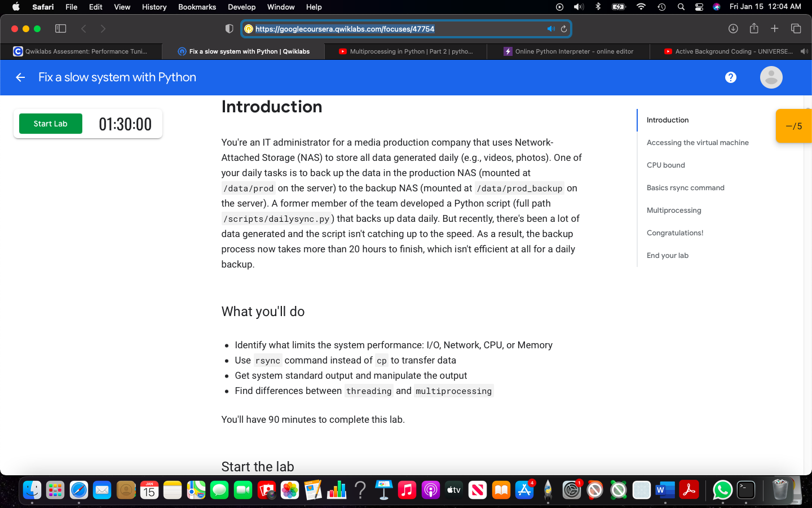
Task: Click the Start Lab button
Action: coord(50,124)
